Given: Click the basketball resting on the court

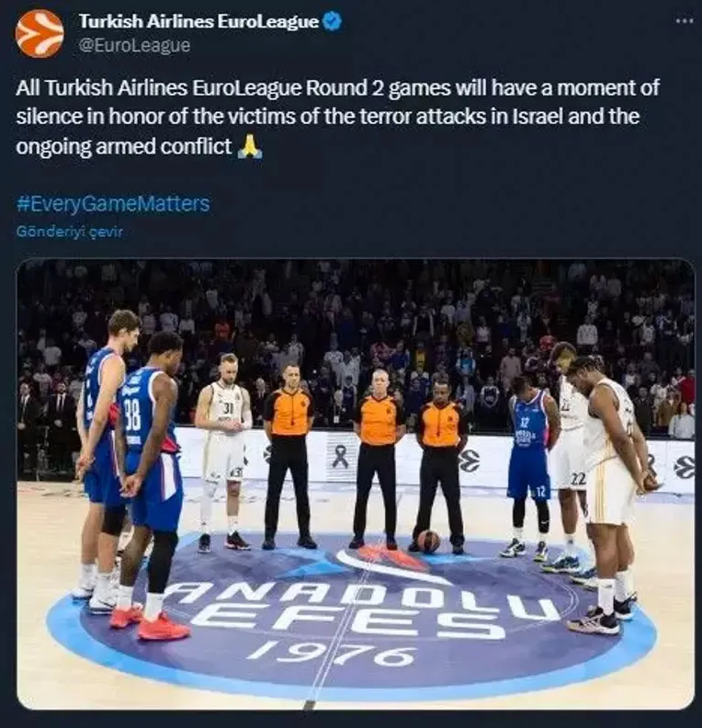Looking at the screenshot, I should (429, 541).
